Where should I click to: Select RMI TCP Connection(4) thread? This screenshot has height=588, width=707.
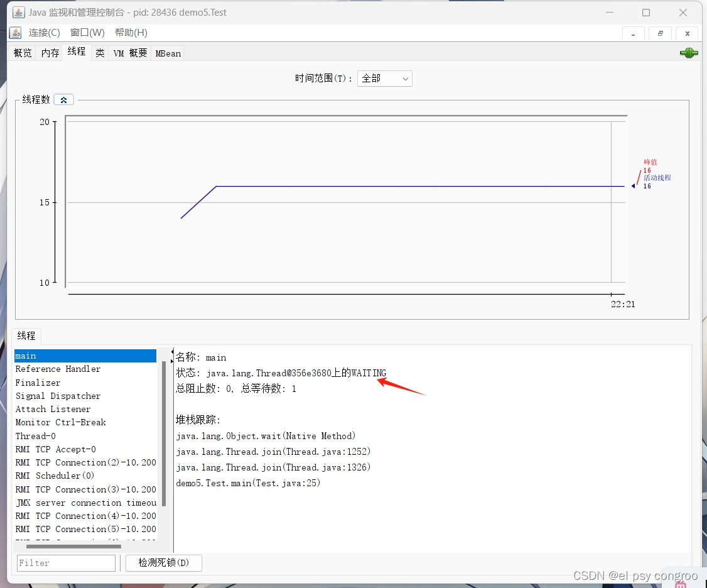pyautogui.click(x=85, y=516)
